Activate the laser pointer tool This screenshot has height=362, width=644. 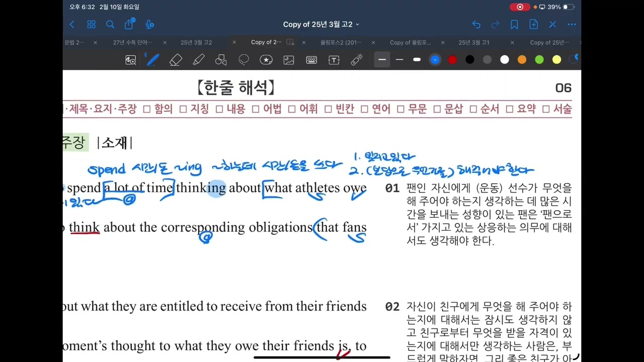point(357,60)
